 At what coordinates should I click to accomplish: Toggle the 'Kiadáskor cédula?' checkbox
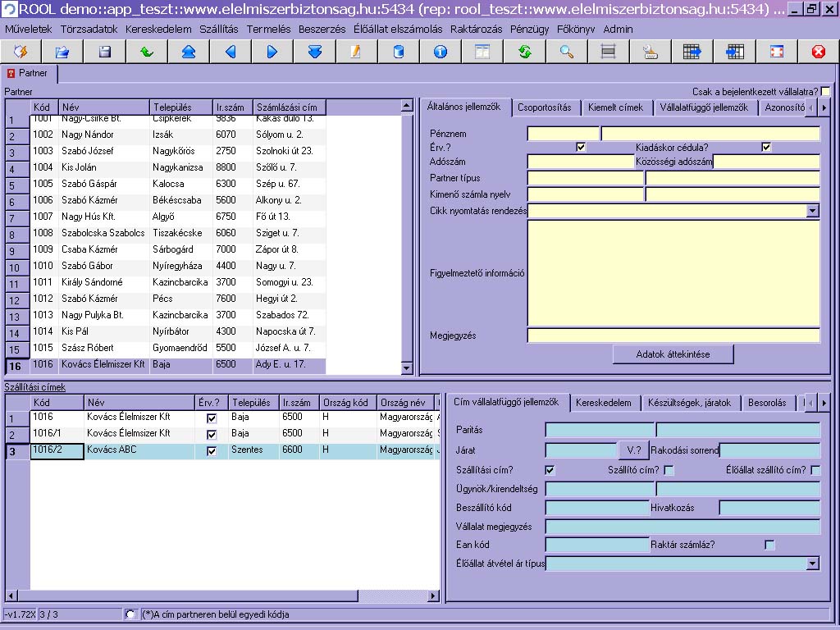(x=766, y=148)
